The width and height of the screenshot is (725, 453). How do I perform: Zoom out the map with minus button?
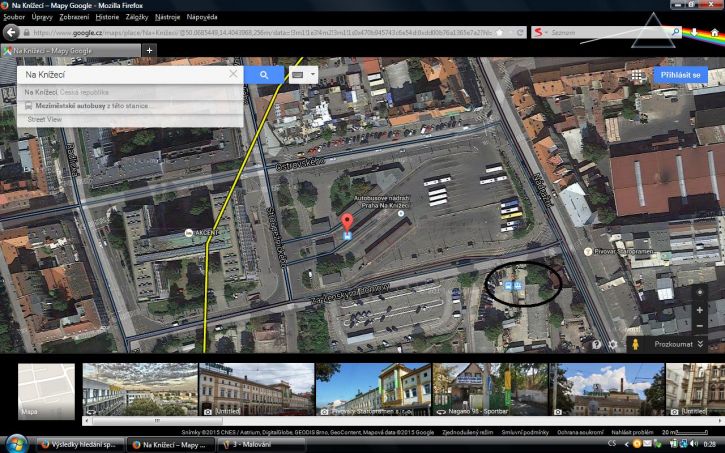(700, 326)
